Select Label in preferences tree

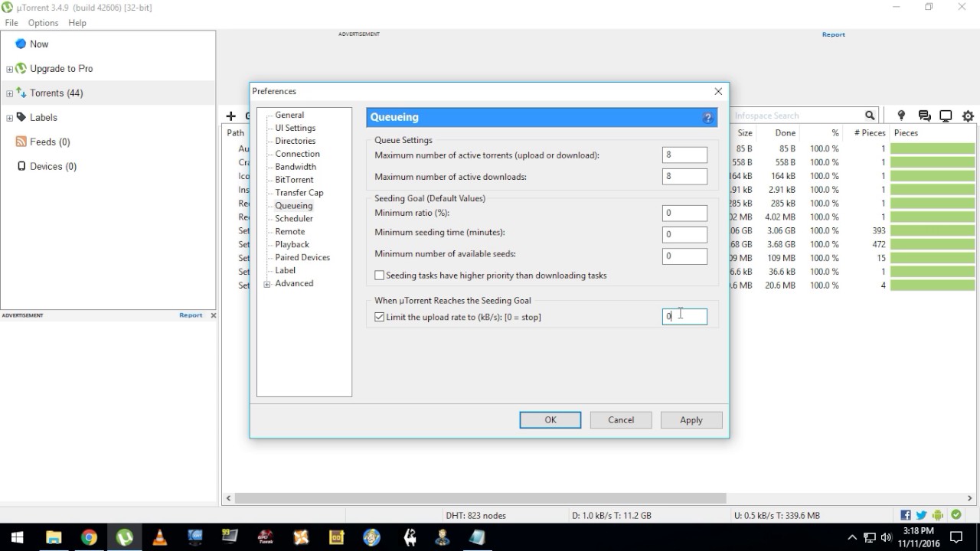(x=286, y=271)
